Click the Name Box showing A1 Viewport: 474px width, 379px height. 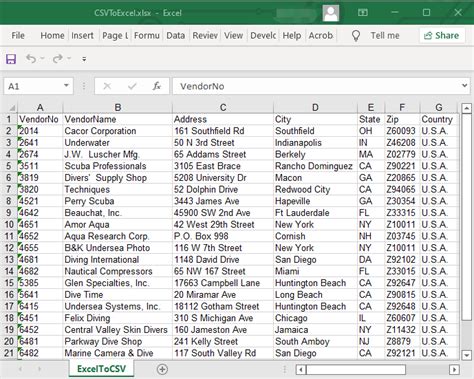32,86
